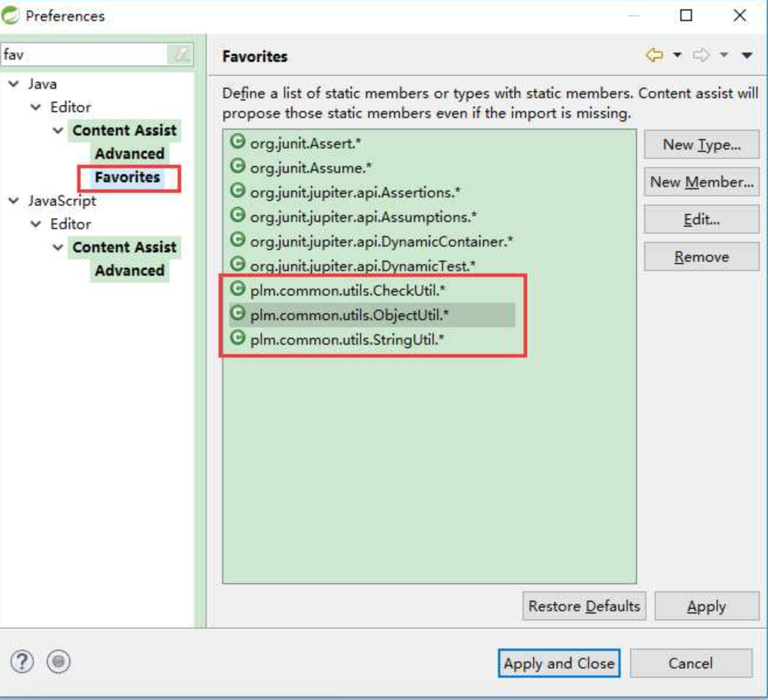The image size is (768, 700).
Task: Click the class icon for jupiter Assumptions entry
Action: click(x=237, y=215)
